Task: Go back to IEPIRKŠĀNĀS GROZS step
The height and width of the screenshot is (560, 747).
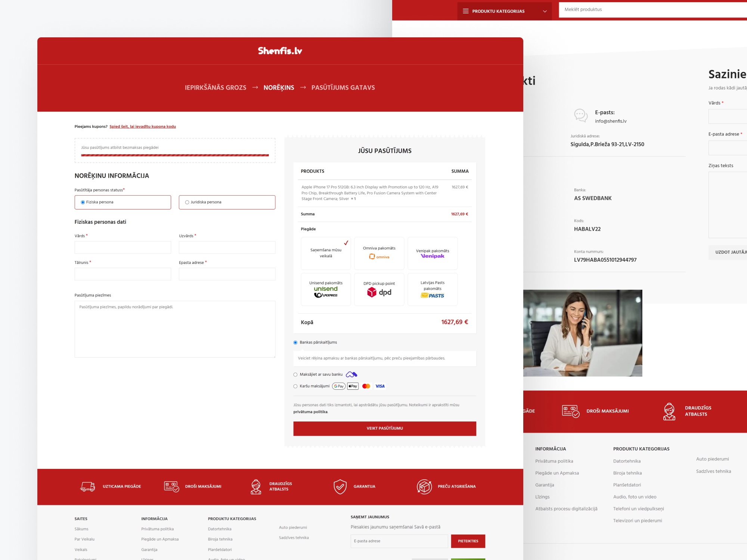Action: coord(215,87)
